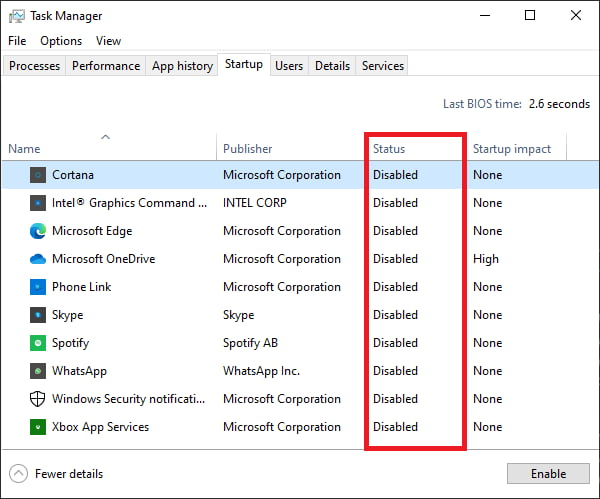600x499 pixels.
Task: Select the Phone Link entry name
Action: [82, 287]
